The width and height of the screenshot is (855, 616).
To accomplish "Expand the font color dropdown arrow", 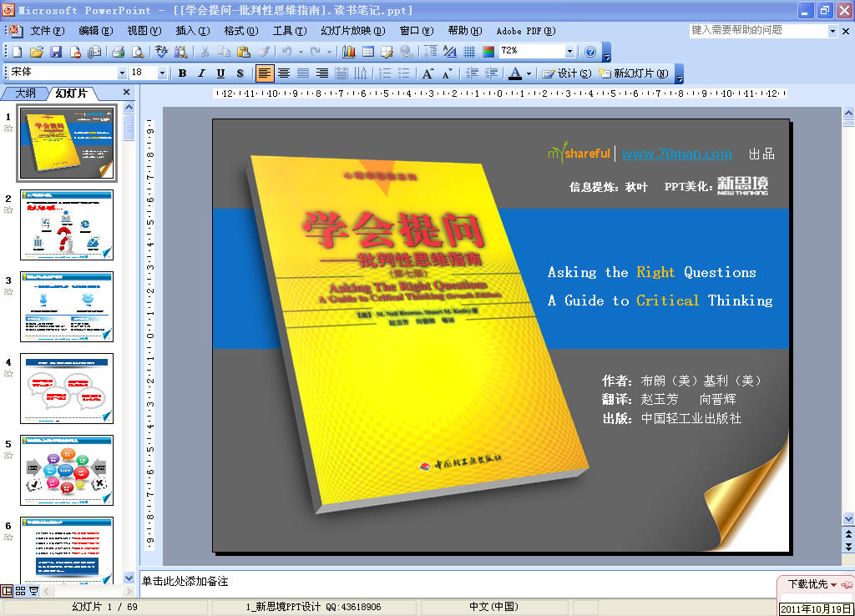I will [529, 73].
